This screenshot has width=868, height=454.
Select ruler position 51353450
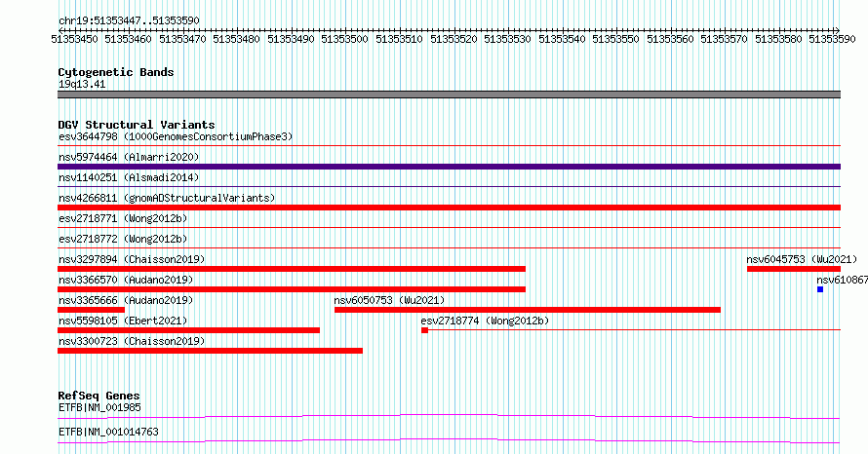pos(74,39)
